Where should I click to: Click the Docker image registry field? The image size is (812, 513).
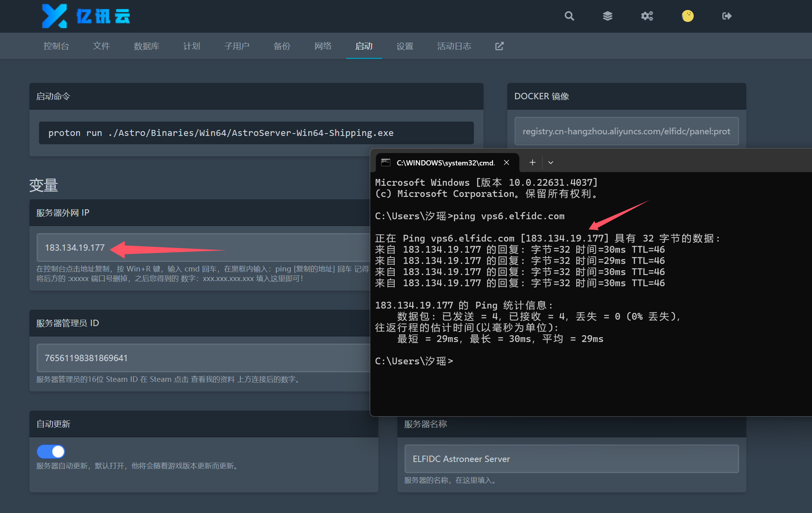pos(626,131)
